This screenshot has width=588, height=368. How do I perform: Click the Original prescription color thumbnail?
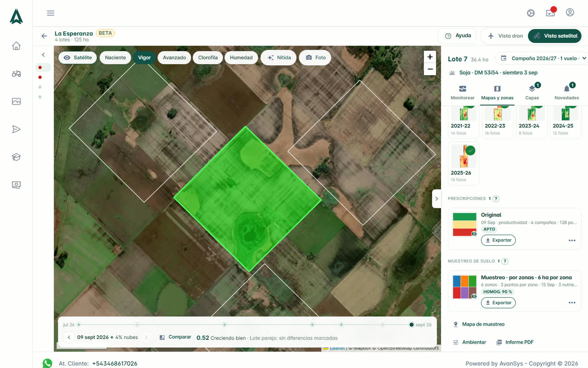[x=464, y=224]
